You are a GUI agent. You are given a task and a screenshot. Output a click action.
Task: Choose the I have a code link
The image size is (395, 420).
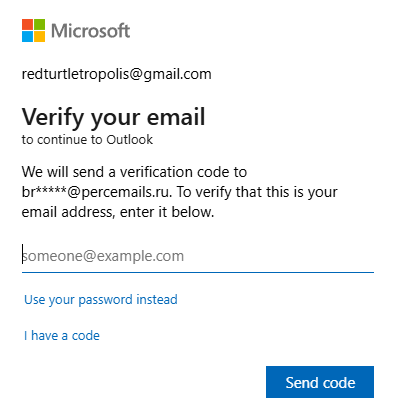tap(62, 335)
